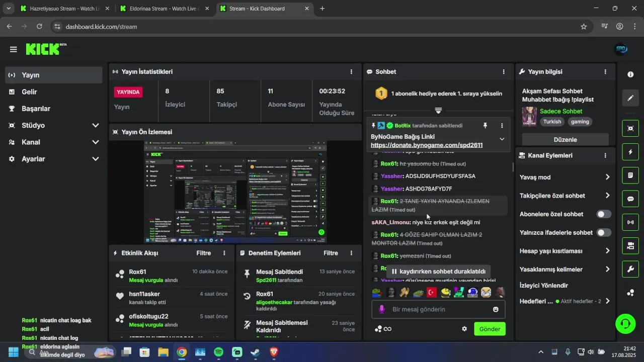Select the Turkish flag emote
This screenshot has height=362, width=644.
coord(432,292)
